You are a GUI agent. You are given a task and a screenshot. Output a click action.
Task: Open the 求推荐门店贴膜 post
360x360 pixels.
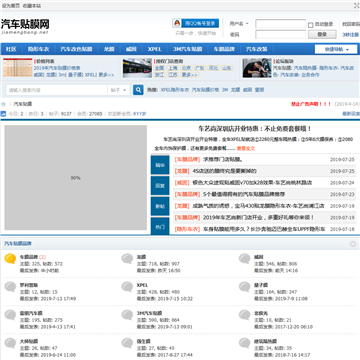[x=223, y=160]
